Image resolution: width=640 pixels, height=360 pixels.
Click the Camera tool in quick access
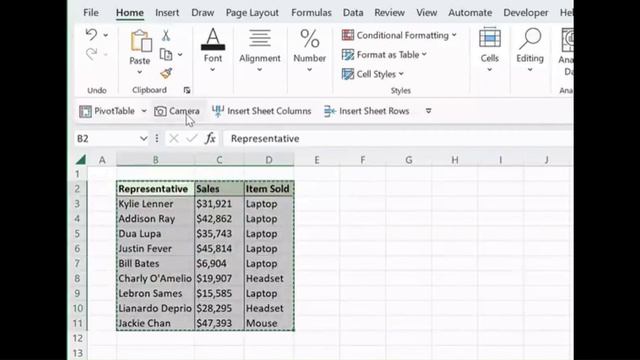click(177, 111)
